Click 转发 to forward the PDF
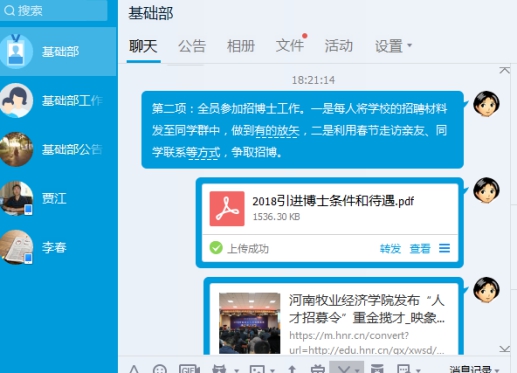 pyautogui.click(x=390, y=248)
